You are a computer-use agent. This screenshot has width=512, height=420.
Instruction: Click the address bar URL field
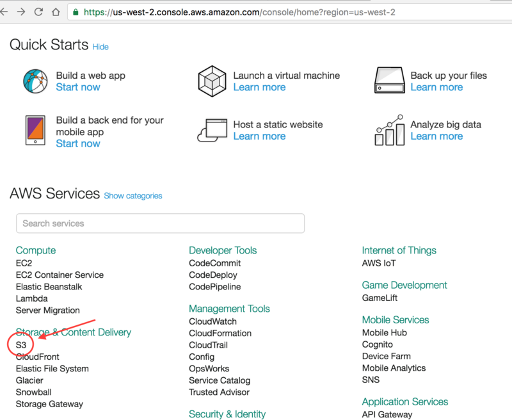(289, 12)
